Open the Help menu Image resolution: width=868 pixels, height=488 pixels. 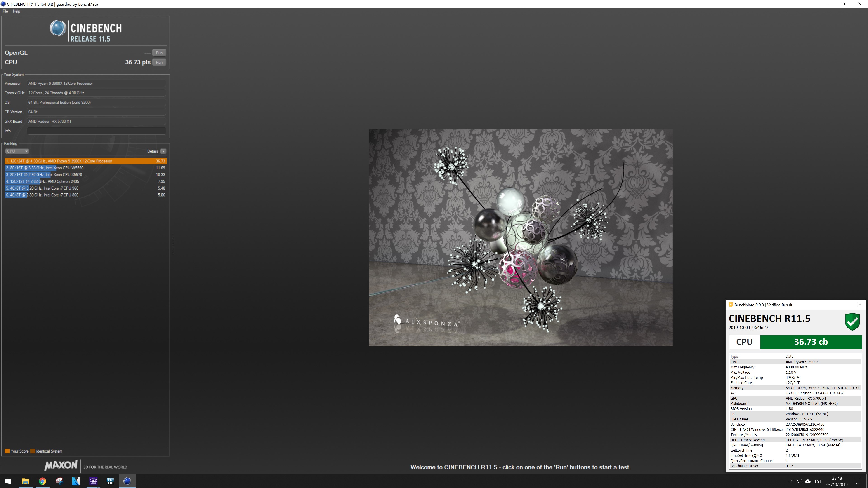tap(17, 11)
